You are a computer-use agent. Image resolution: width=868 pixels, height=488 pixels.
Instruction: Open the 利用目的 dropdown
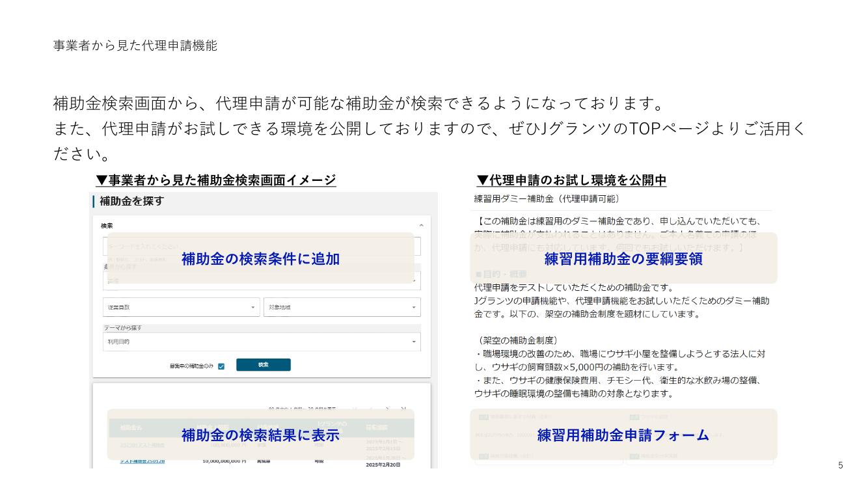coord(262,342)
